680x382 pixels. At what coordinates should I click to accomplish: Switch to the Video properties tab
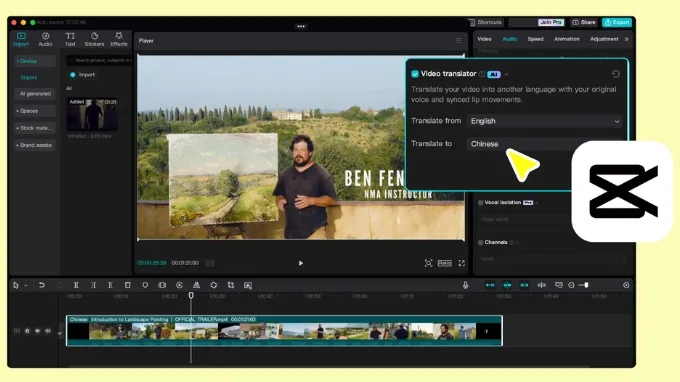pyautogui.click(x=484, y=39)
